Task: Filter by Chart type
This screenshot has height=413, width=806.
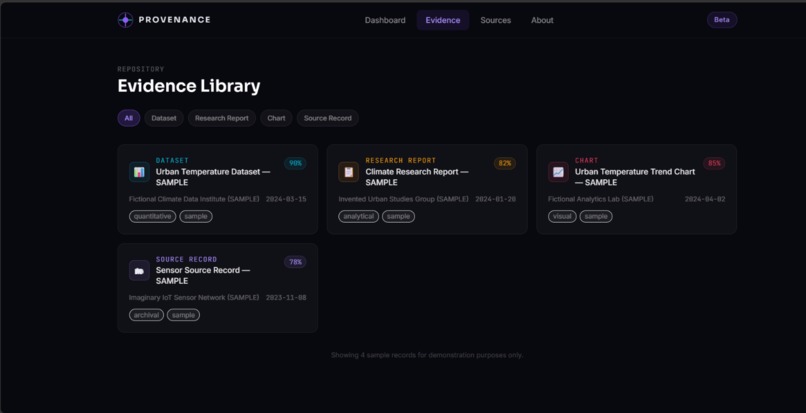Action: [x=276, y=118]
